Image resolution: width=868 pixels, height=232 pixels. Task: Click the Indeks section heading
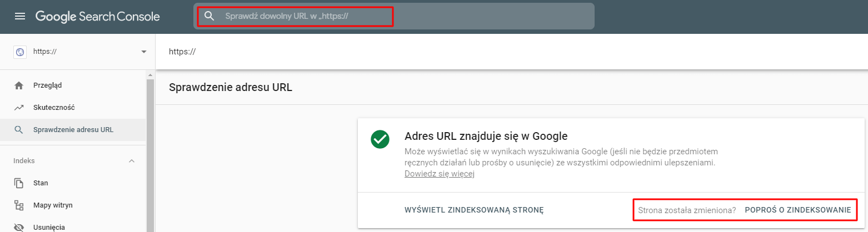(x=24, y=161)
